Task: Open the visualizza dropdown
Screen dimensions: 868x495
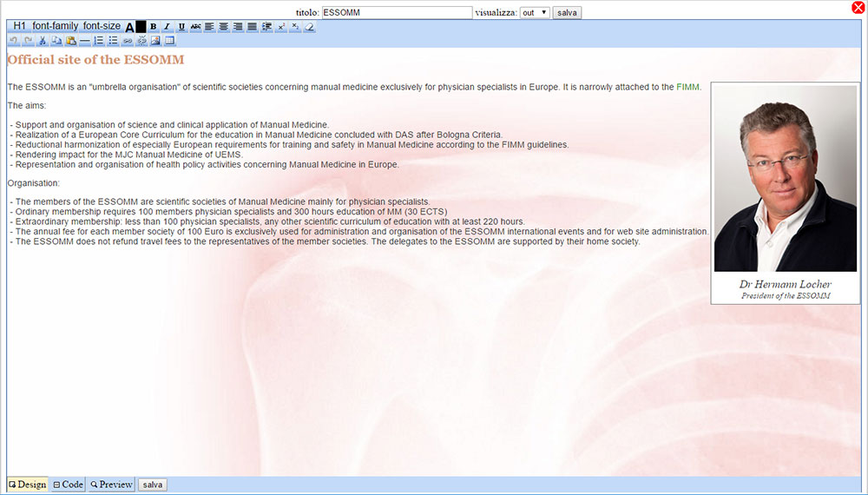Action: (x=535, y=12)
